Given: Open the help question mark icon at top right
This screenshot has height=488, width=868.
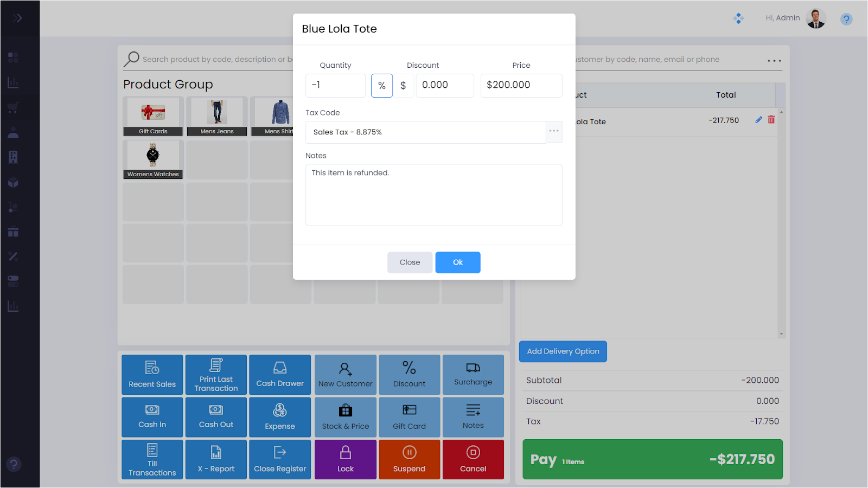Looking at the screenshot, I should 846,20.
